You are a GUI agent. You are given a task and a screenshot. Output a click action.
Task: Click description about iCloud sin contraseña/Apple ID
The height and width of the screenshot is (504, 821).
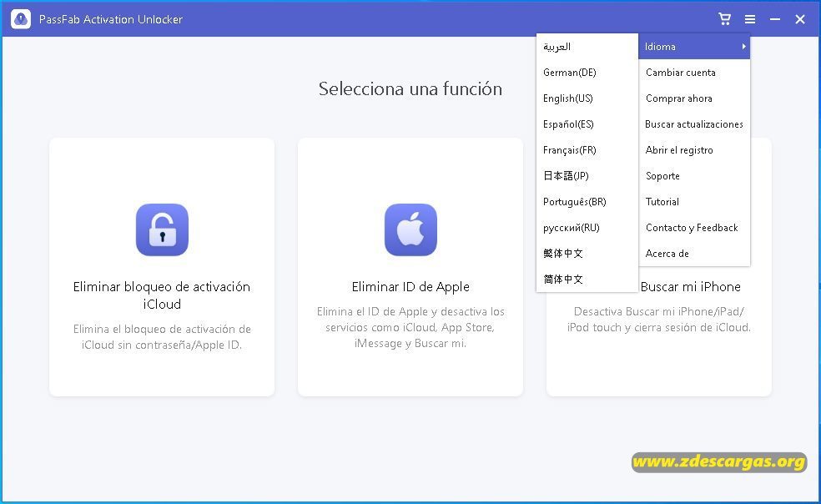pyautogui.click(x=162, y=337)
